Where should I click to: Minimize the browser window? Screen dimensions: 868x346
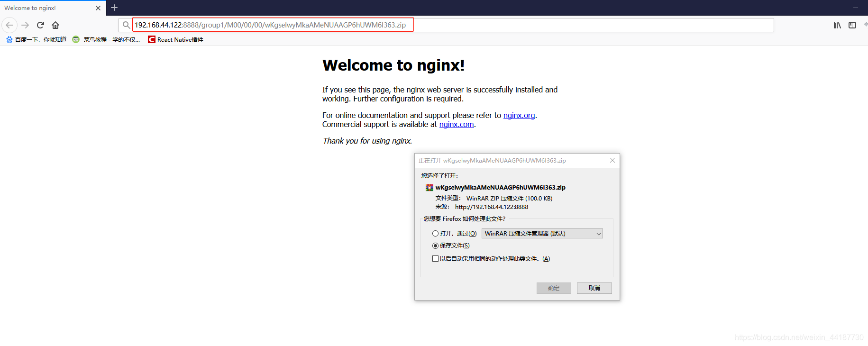pyautogui.click(x=856, y=8)
